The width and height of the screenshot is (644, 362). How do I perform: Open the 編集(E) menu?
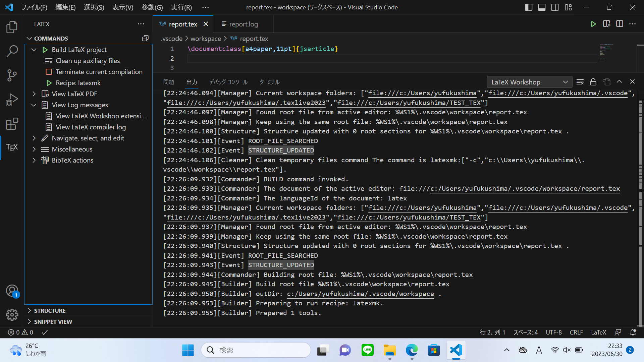[65, 7]
